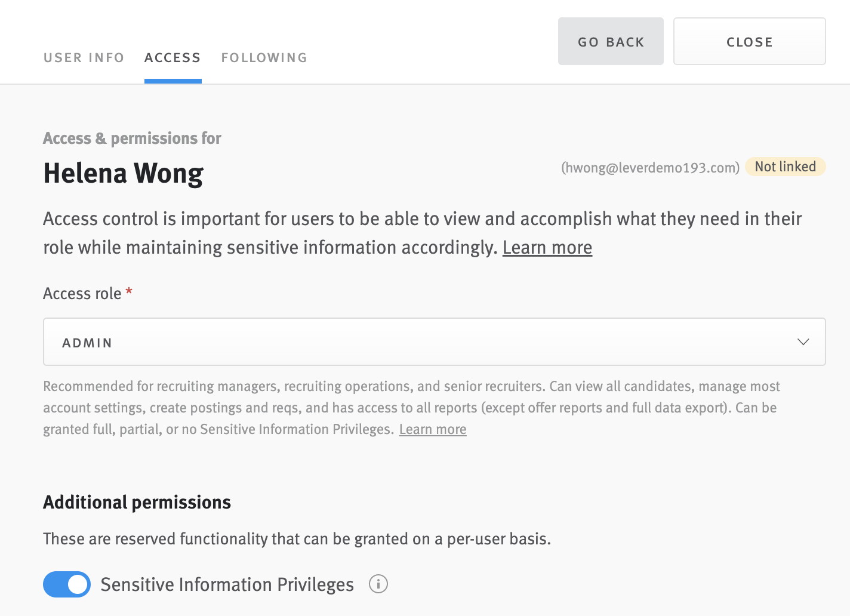Click the email address hwong@leverdemo193.com

pos(649,168)
